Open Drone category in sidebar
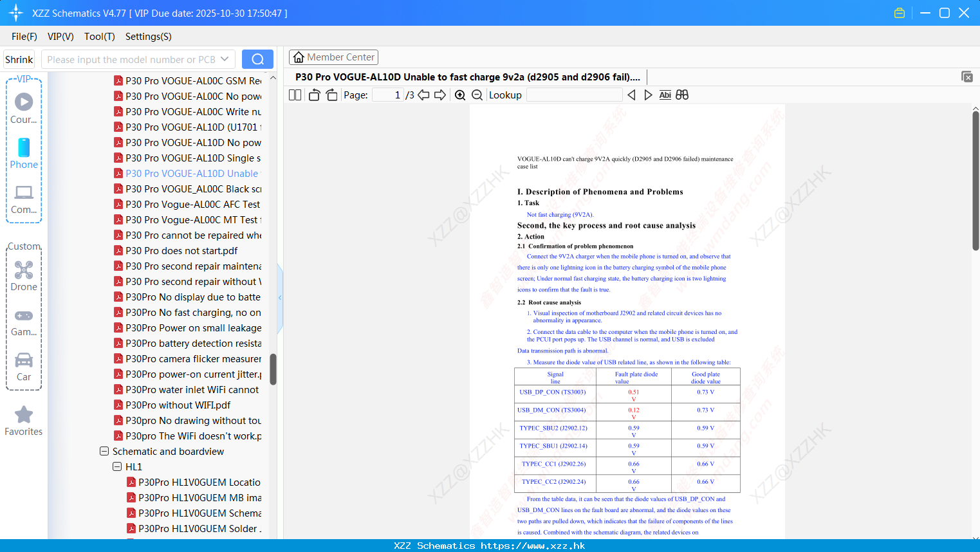This screenshot has width=980, height=552. click(24, 276)
